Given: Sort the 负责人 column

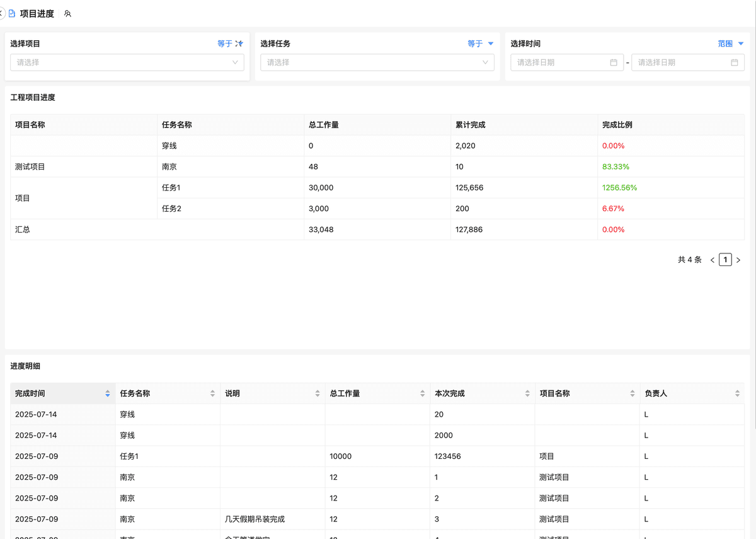Looking at the screenshot, I should point(737,393).
